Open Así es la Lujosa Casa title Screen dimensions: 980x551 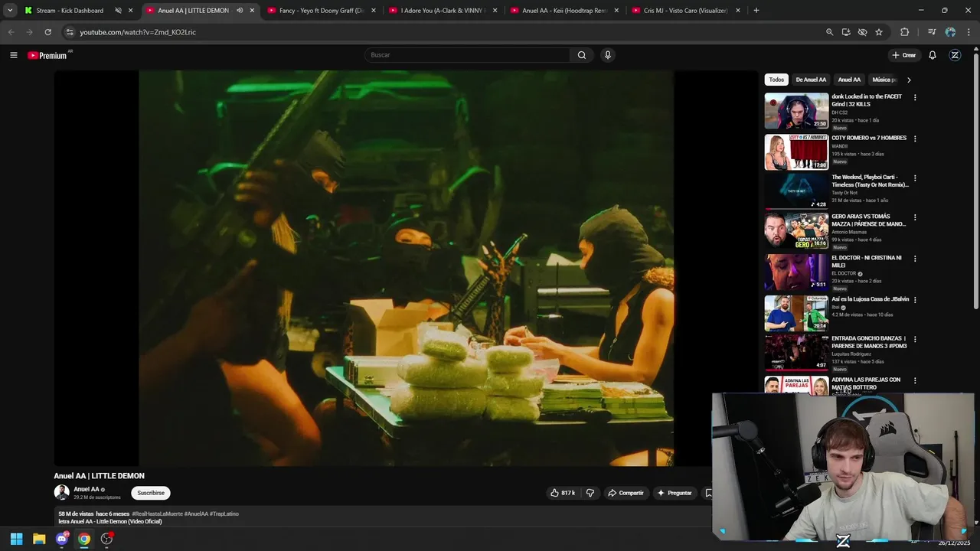tap(870, 299)
